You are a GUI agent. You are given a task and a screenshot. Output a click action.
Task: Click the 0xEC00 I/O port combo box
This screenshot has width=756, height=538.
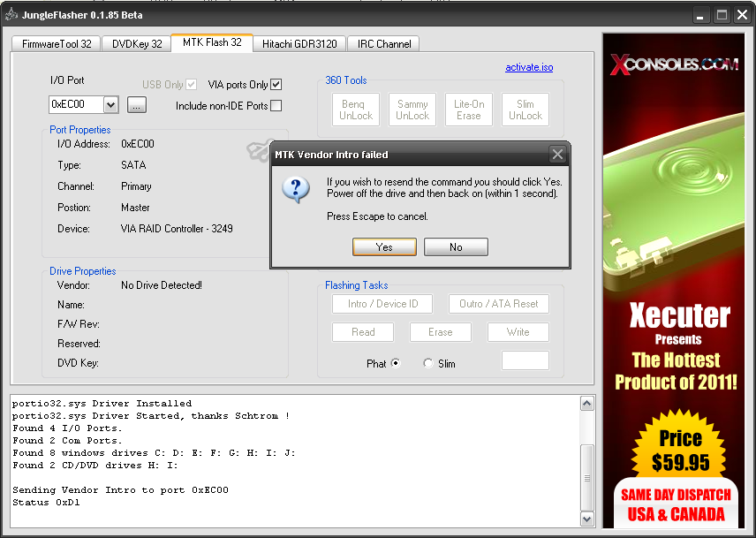pyautogui.click(x=83, y=104)
